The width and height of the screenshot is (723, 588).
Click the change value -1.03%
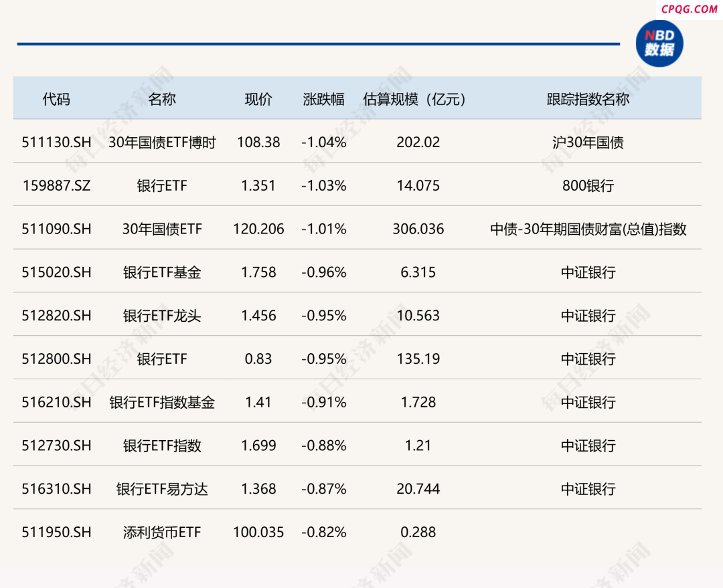click(324, 186)
